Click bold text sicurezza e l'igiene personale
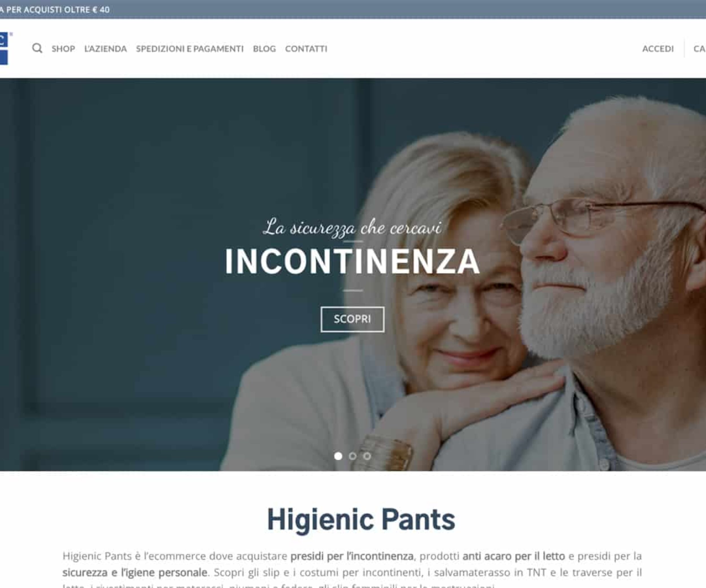This screenshot has height=588, width=706. coord(135,572)
